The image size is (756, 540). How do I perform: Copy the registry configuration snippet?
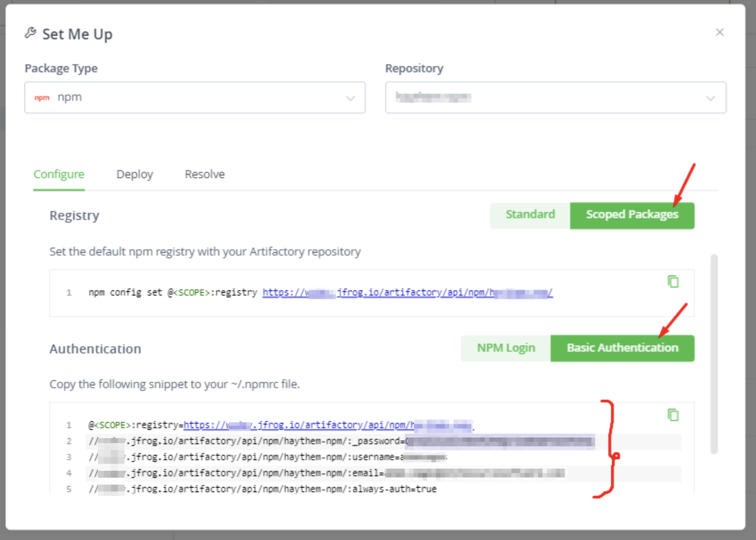pos(673,281)
